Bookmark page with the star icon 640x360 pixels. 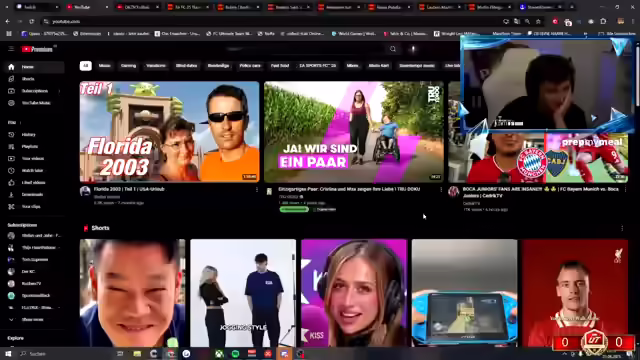pos(538,21)
